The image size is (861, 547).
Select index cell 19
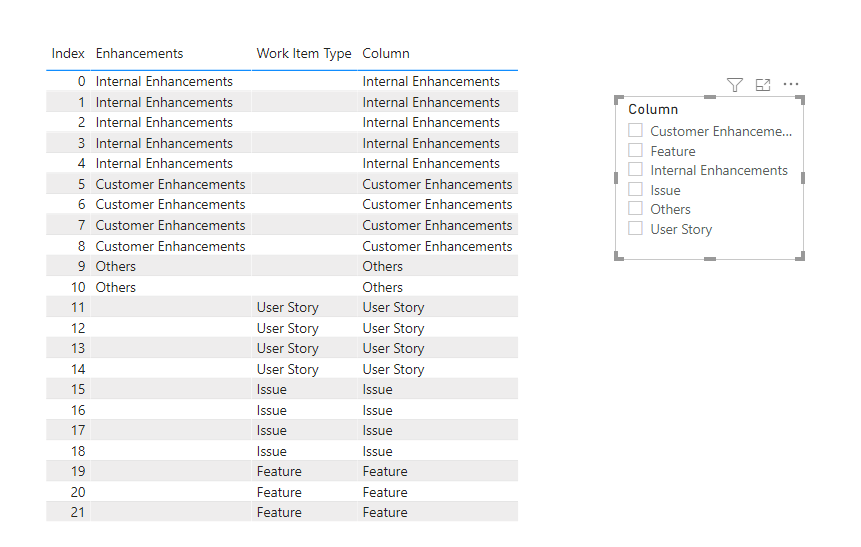coord(77,471)
